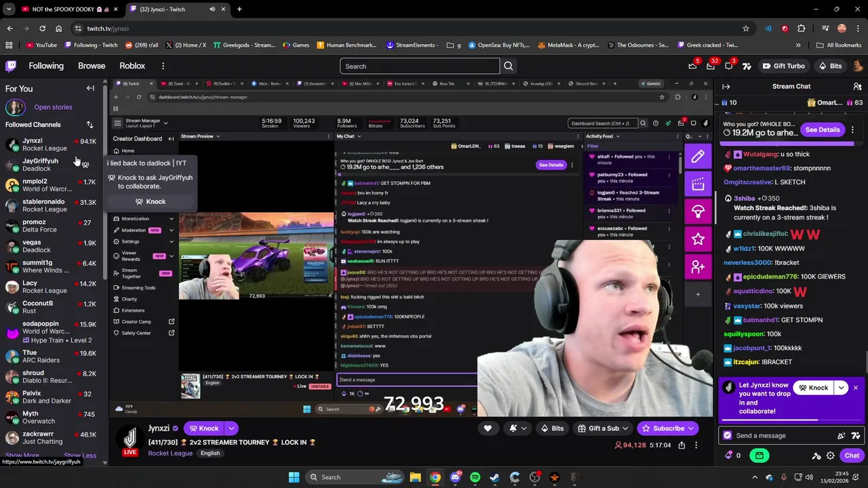Expand Knock dropdown in chat banner
This screenshot has width=868, height=488.
pyautogui.click(x=842, y=388)
